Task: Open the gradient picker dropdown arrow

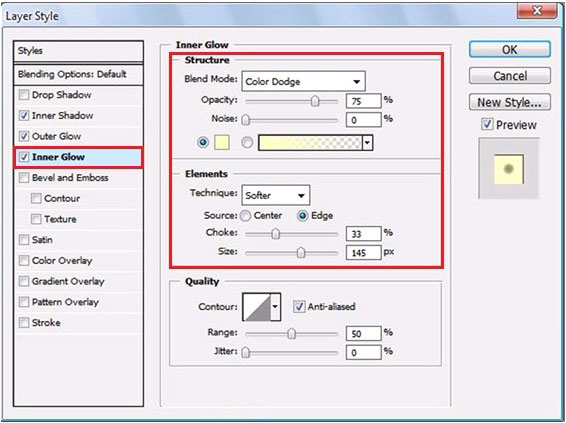Action: [367, 143]
